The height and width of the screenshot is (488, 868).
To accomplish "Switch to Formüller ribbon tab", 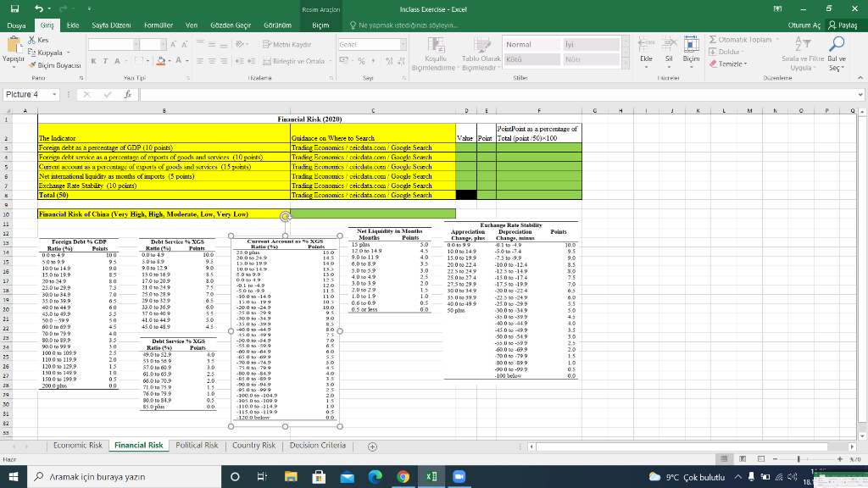I will pos(159,25).
